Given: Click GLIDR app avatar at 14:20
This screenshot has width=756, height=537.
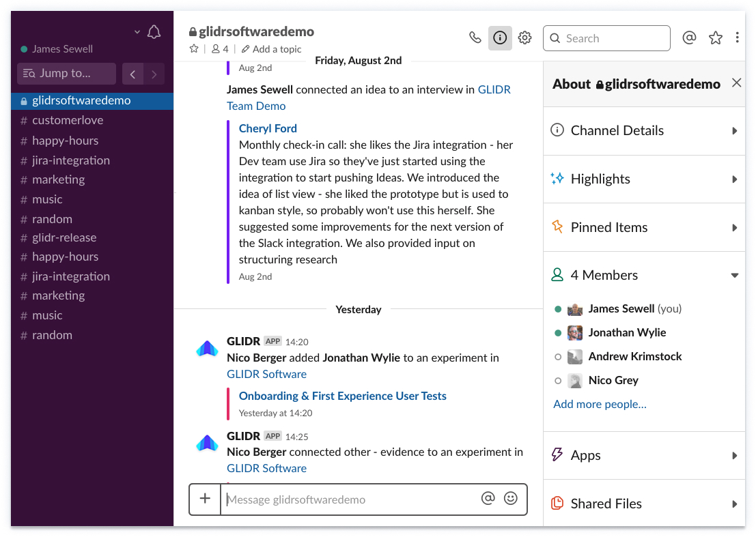Looking at the screenshot, I should 208,348.
